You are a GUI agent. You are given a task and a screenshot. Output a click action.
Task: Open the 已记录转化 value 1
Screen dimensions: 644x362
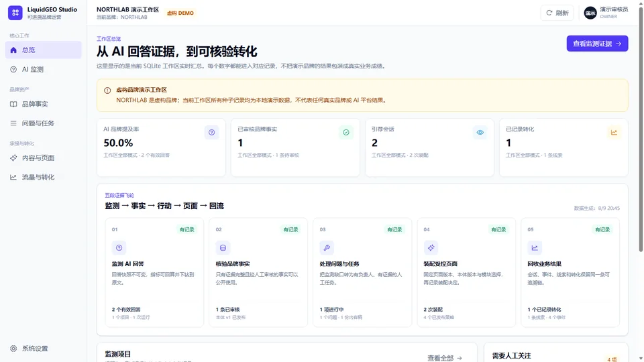tap(508, 143)
